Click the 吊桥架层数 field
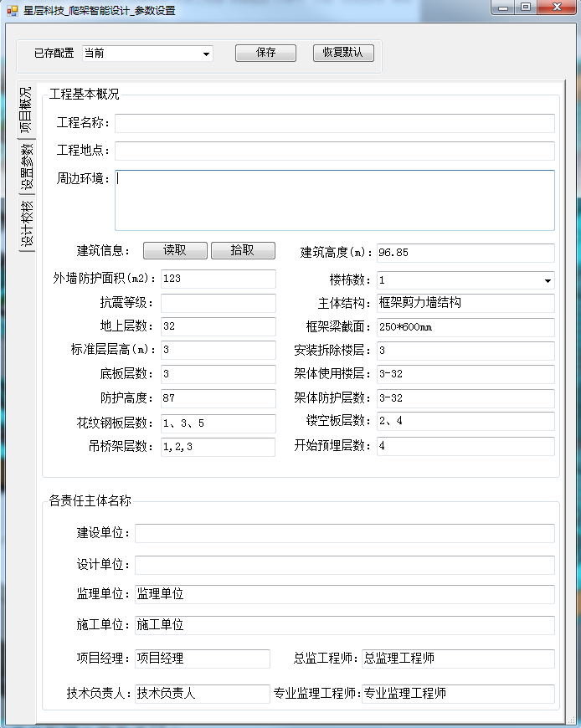This screenshot has width=581, height=728. point(218,447)
